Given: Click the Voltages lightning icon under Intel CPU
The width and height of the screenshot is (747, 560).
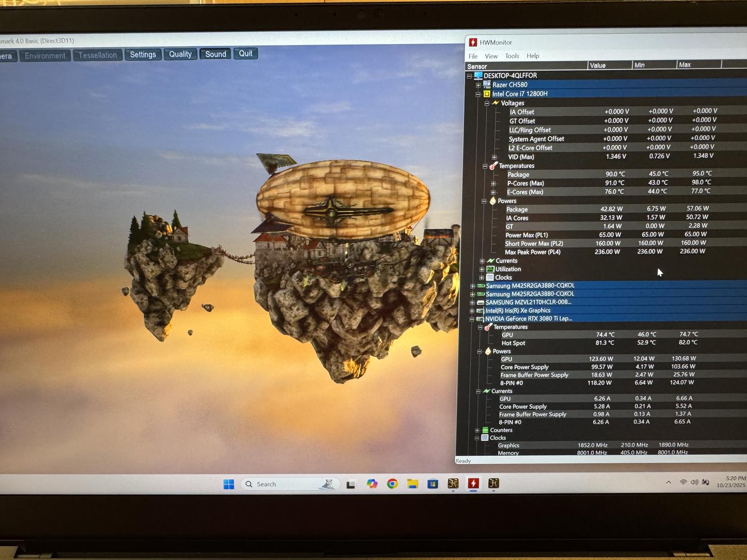Looking at the screenshot, I should (x=495, y=103).
